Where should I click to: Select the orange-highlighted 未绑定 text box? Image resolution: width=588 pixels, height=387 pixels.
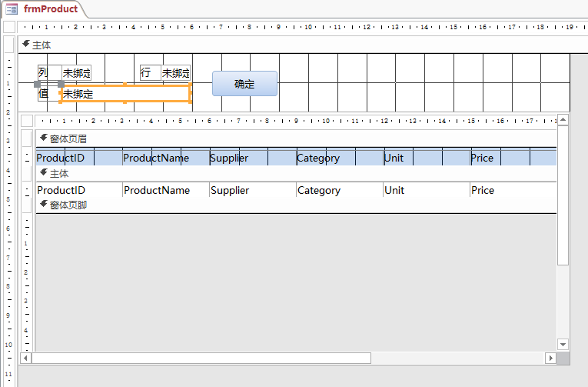pyautogui.click(x=125, y=93)
